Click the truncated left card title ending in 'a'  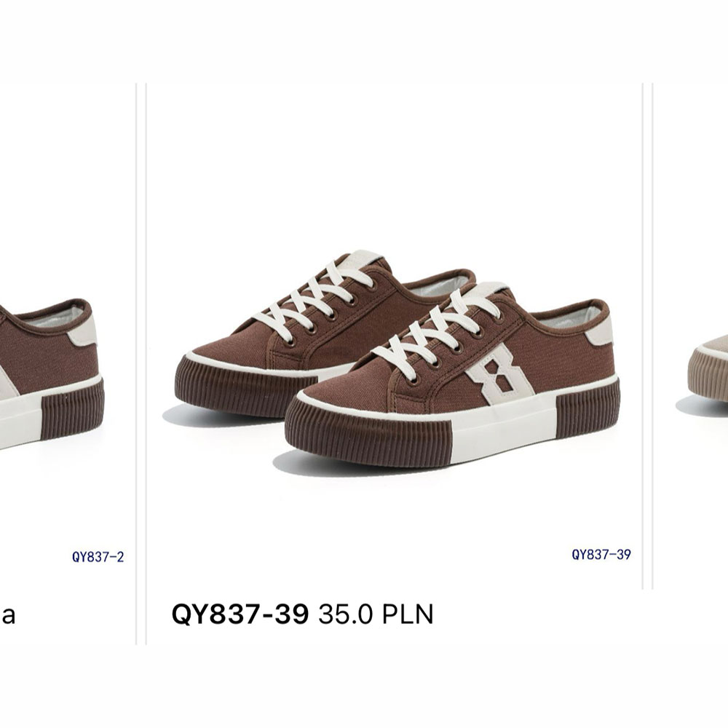8,615
